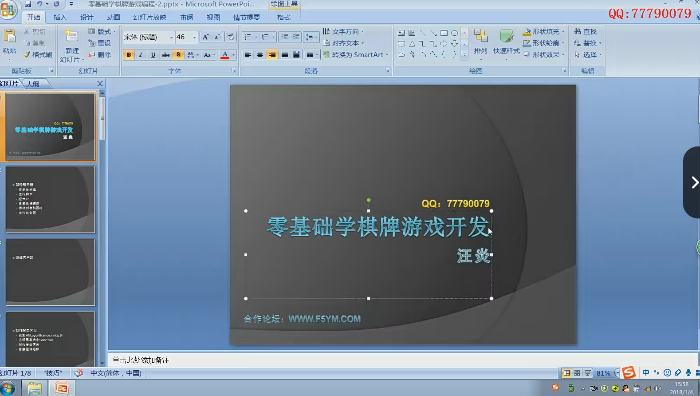Click the Sogou input method icon
This screenshot has width=700, height=396.
pos(629,372)
